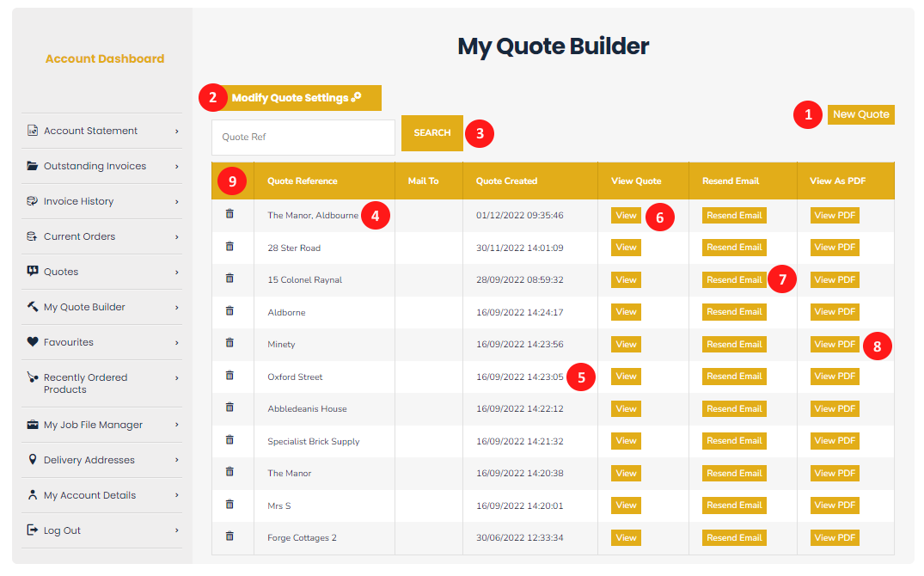Expand the My Job File Manager chevron
924x576 pixels.
[177, 425]
